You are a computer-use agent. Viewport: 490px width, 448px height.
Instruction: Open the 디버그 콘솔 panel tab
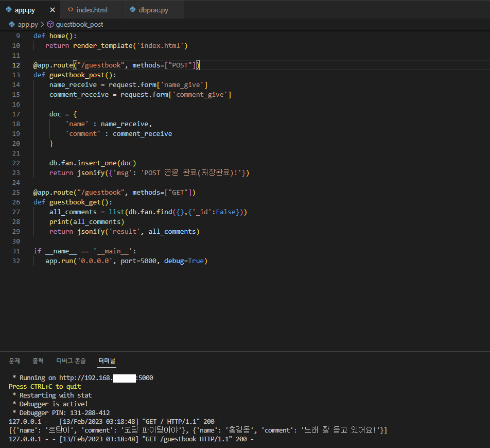71,361
